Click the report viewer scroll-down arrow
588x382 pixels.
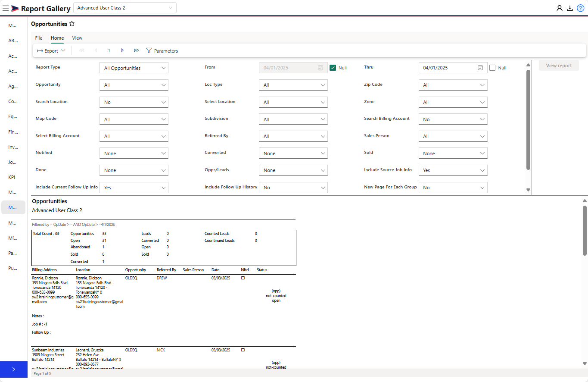pos(585,364)
